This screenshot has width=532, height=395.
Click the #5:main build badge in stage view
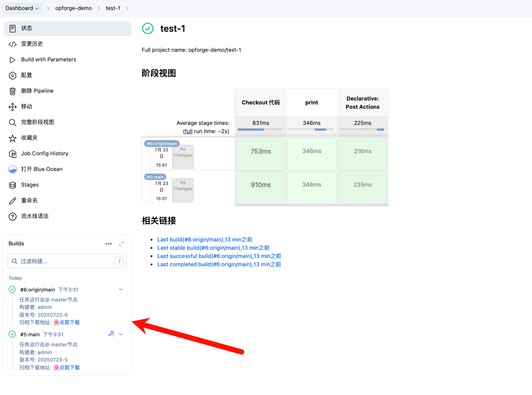tap(155, 177)
